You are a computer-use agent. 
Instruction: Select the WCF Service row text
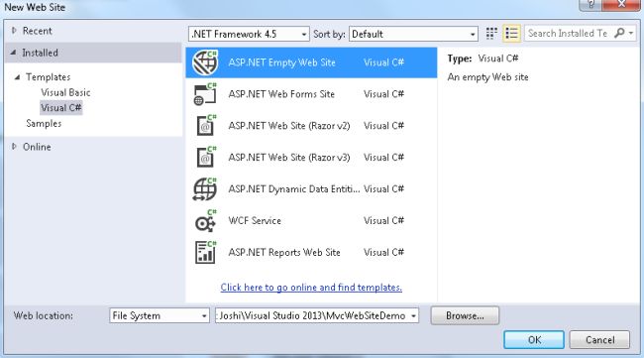point(255,221)
